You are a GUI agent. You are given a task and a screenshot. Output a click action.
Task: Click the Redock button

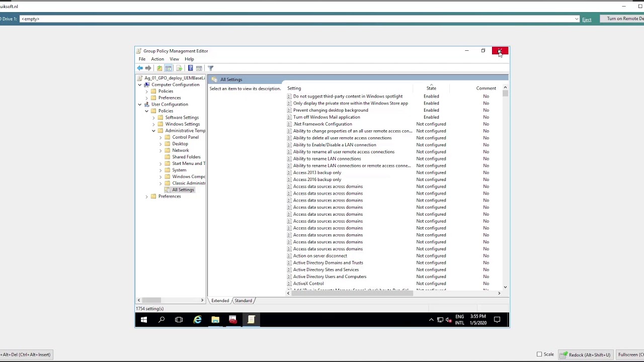tap(586, 354)
